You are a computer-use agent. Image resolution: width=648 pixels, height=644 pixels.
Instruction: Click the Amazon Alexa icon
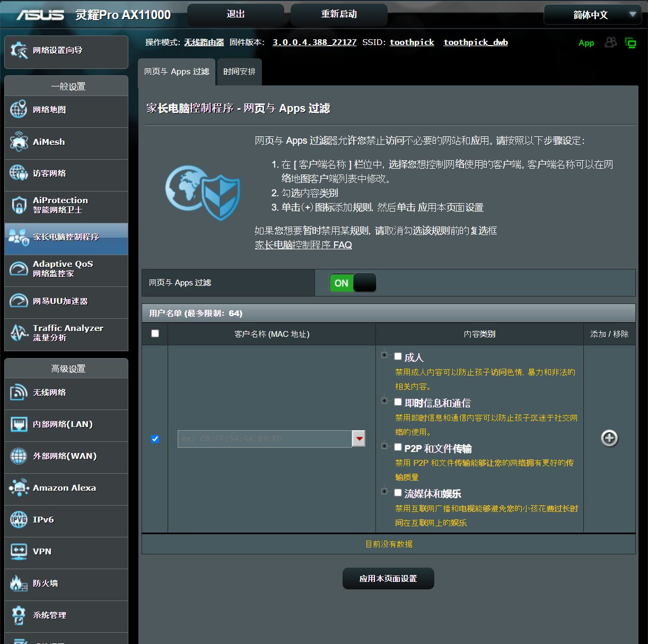[19, 488]
